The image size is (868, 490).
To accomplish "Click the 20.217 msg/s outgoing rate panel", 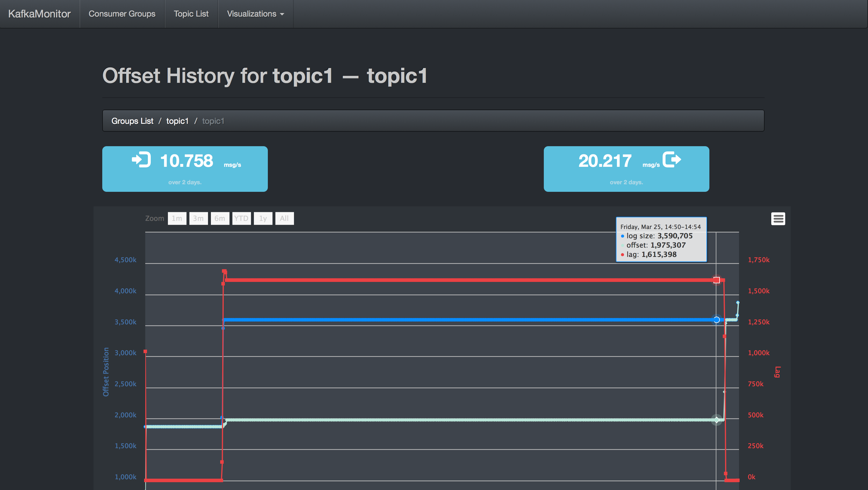I will coord(626,169).
